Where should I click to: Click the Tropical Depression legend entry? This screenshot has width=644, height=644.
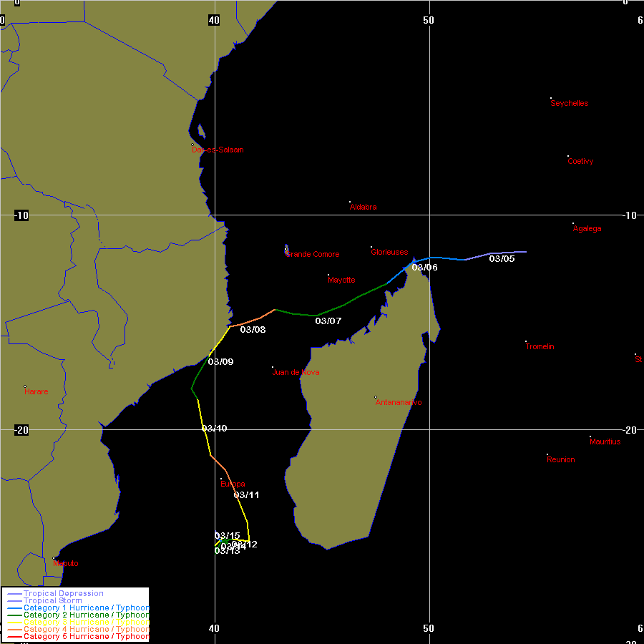pos(63,593)
